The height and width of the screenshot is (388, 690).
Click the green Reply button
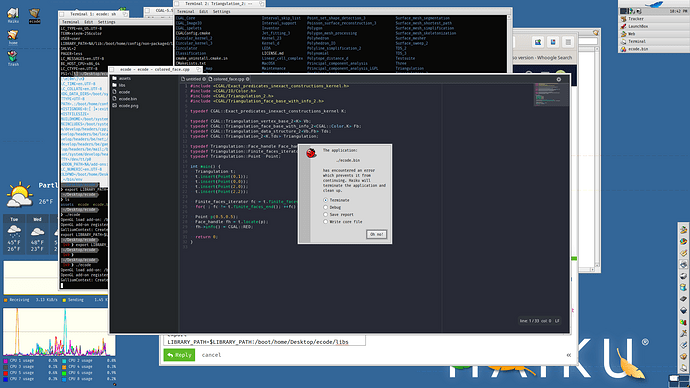[179, 355]
